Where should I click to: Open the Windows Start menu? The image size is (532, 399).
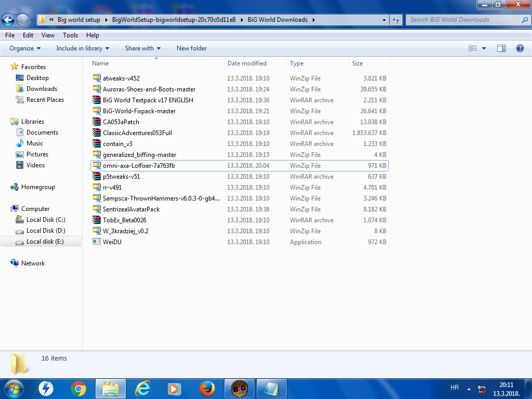(14, 389)
